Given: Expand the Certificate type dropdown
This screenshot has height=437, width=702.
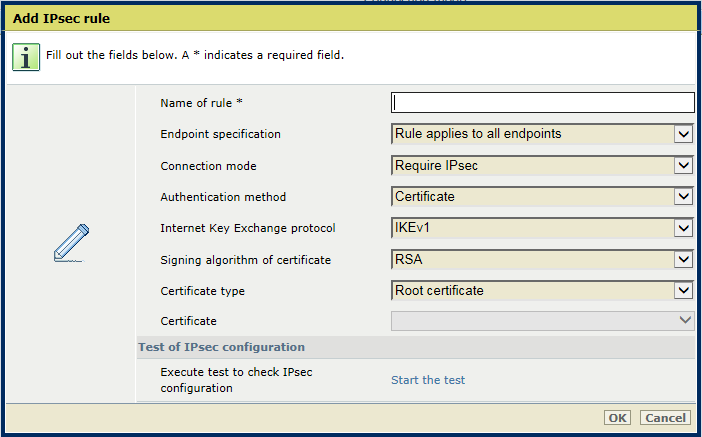Looking at the screenshot, I should 543,291.
